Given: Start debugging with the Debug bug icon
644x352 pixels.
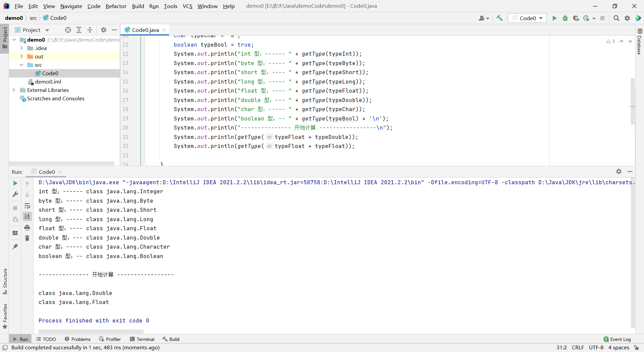Looking at the screenshot, I should 565,18.
